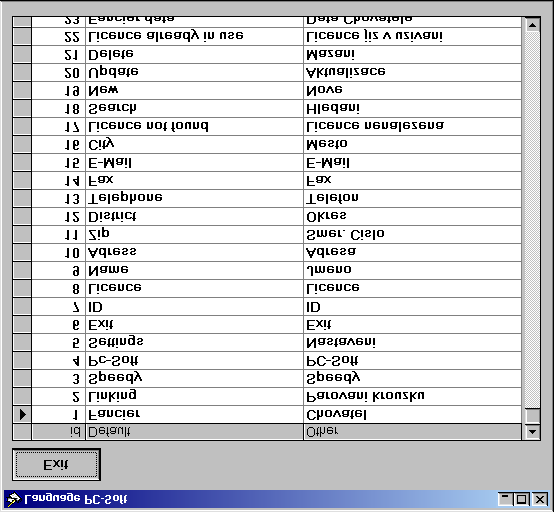This screenshot has height=512, width=554.
Task: Click the id cell '13'
Action: pyautogui.click(x=59, y=198)
